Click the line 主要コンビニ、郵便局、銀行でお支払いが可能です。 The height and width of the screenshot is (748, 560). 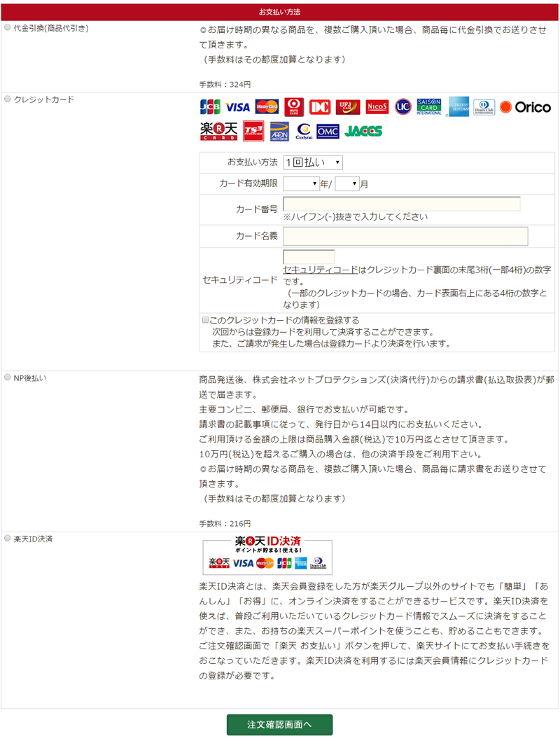304,410
